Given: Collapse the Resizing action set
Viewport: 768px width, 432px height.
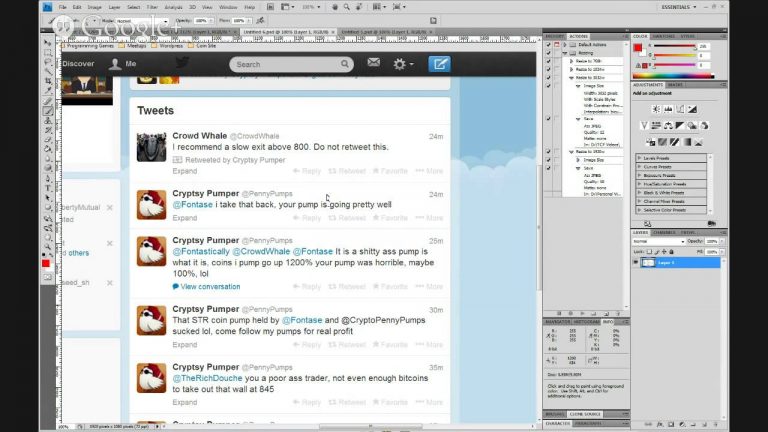Looking at the screenshot, I should pos(565,53).
